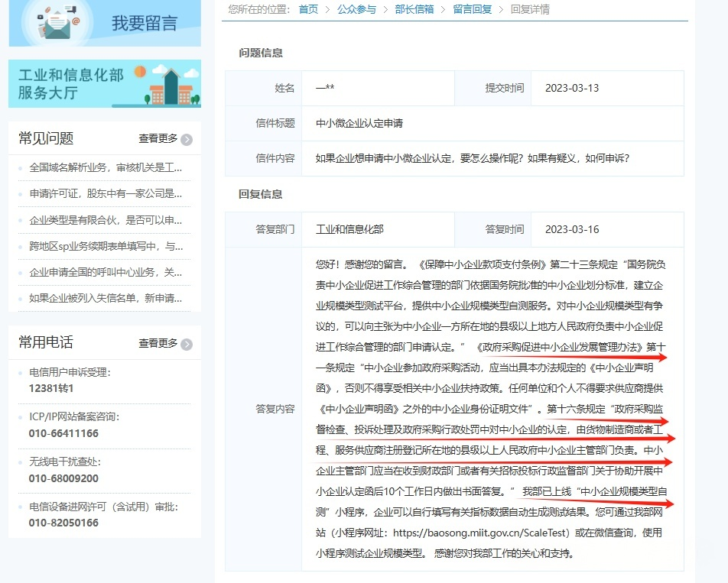Open the 我要留言 banner
728x583 pixels.
pyautogui.click(x=105, y=23)
